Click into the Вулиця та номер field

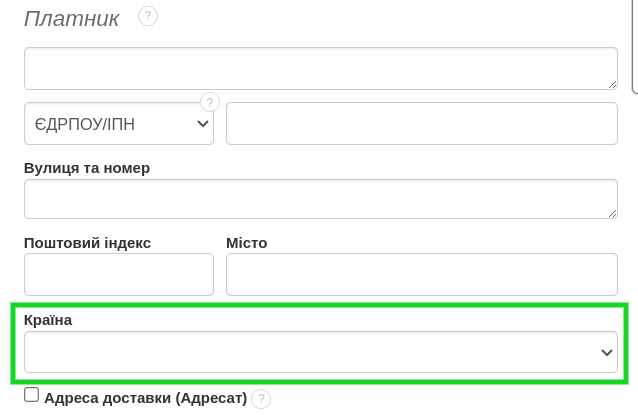point(320,199)
